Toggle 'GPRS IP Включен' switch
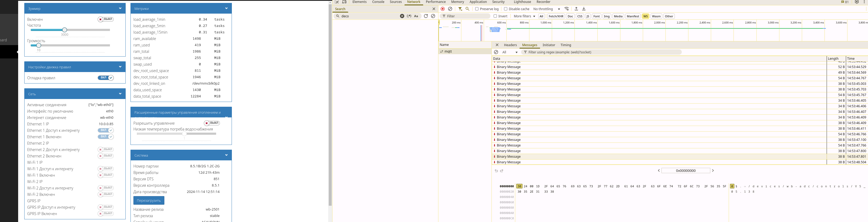 [105, 213]
